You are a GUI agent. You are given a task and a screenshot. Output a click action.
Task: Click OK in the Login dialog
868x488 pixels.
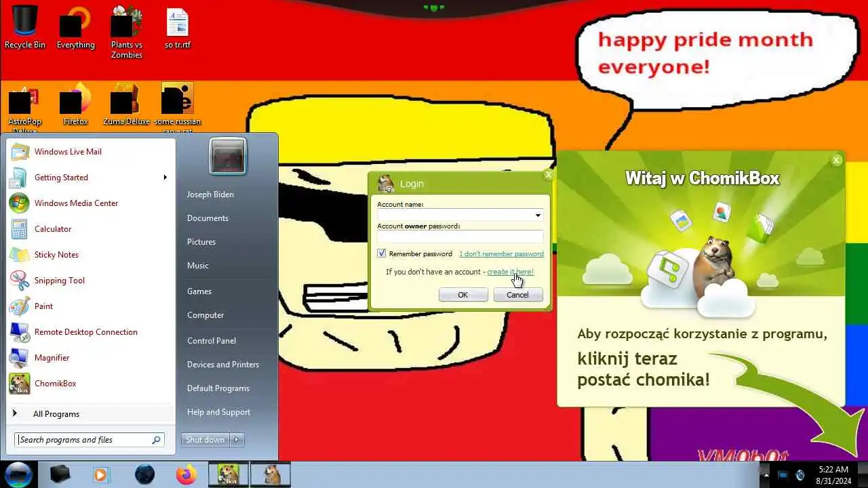[463, 295]
